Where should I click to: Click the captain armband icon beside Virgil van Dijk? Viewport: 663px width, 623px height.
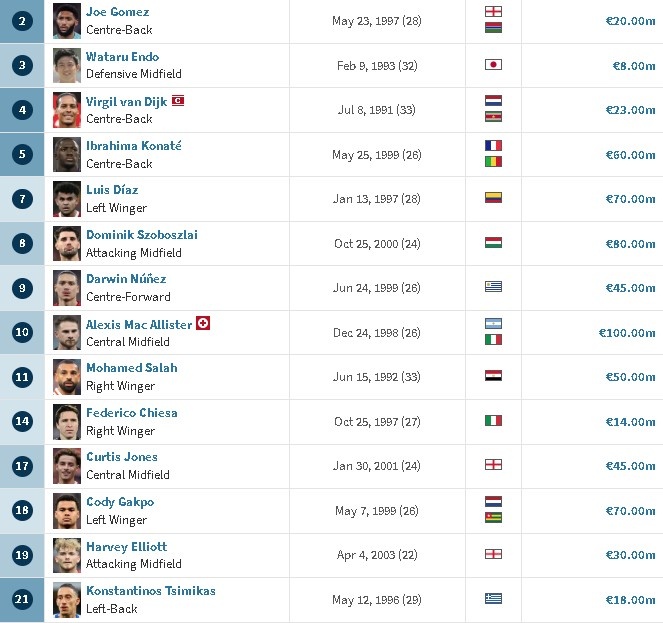pos(178,101)
